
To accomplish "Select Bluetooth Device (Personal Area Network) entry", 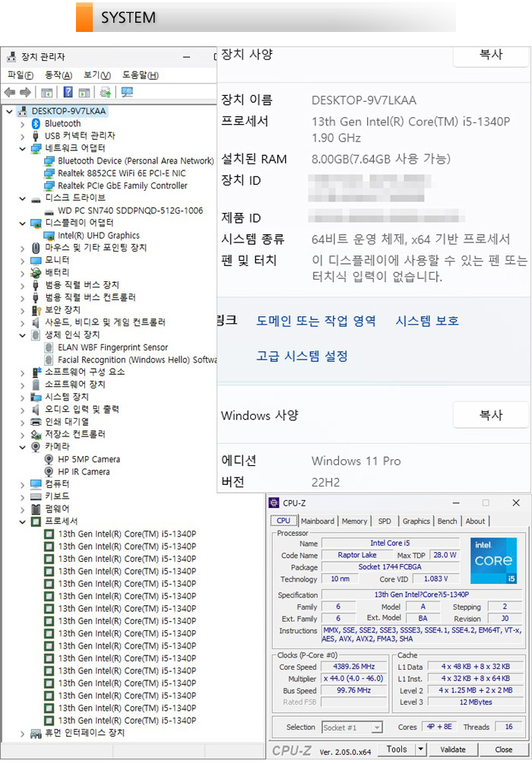I will (135, 161).
